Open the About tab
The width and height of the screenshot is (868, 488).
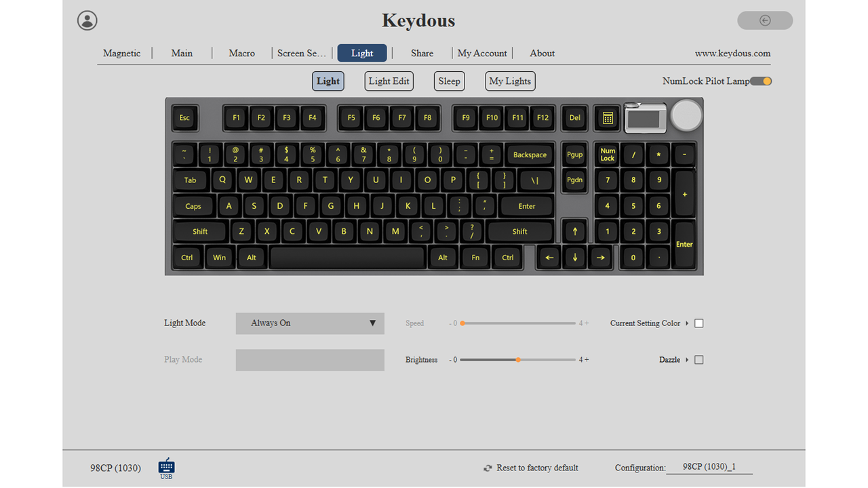542,54
